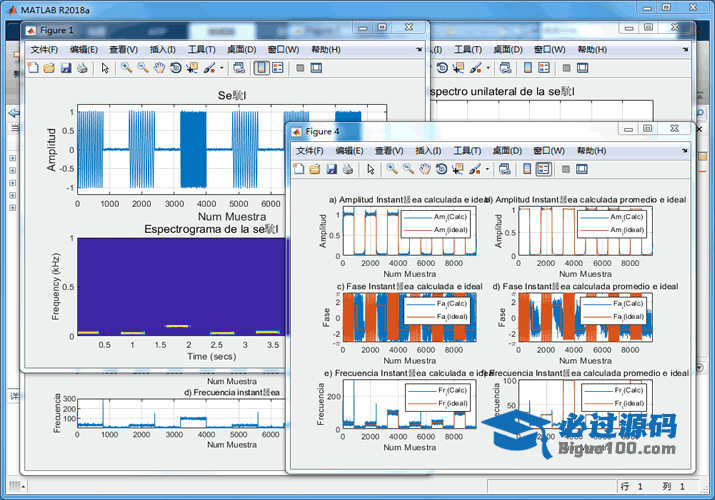Viewport: 715px width, 500px height.
Task: Select Edit Plot arrow in Figure 1 toolbar
Action: 105,68
